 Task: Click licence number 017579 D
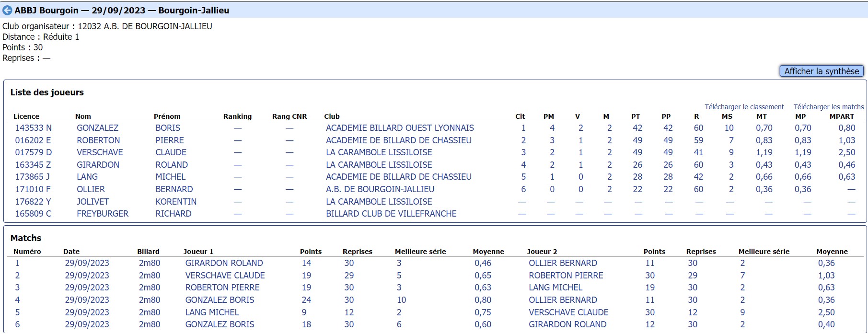click(33, 152)
